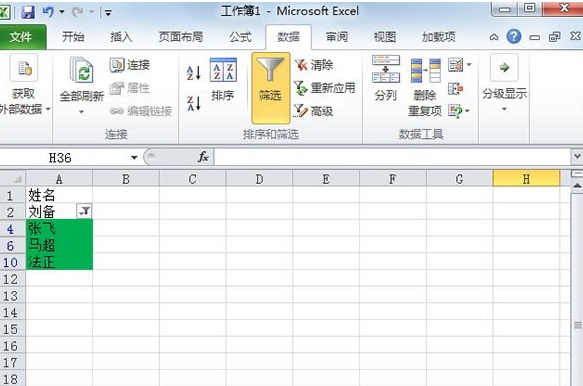Open the filter dropdown in cell A2
583x386 pixels.
click(84, 211)
